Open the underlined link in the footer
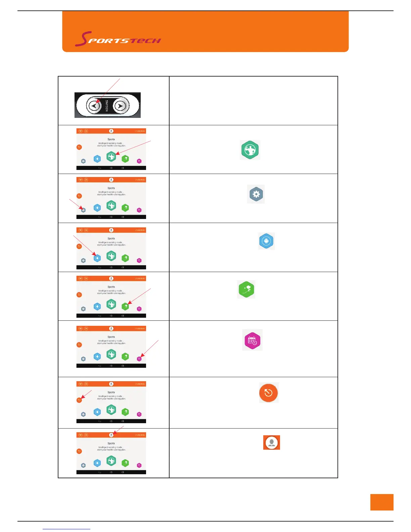Image resolution: width=411 pixels, height=532 pixels. [66, 529]
